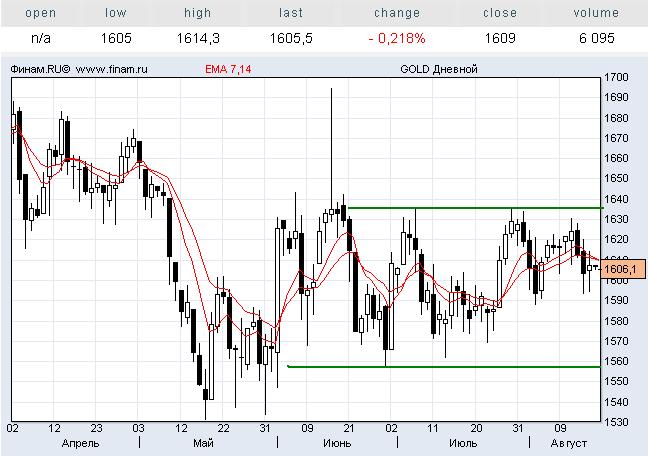Click the 1660 price axis label
The height and width of the screenshot is (456, 648).
(x=616, y=158)
